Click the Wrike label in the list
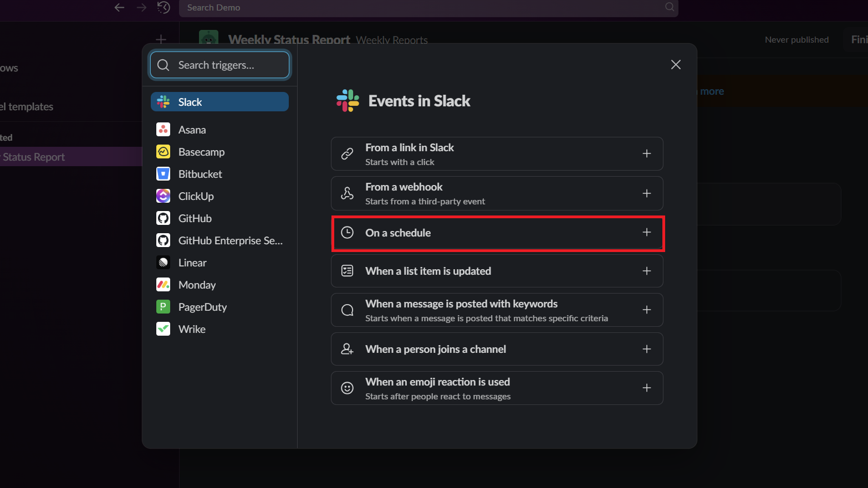 192,329
